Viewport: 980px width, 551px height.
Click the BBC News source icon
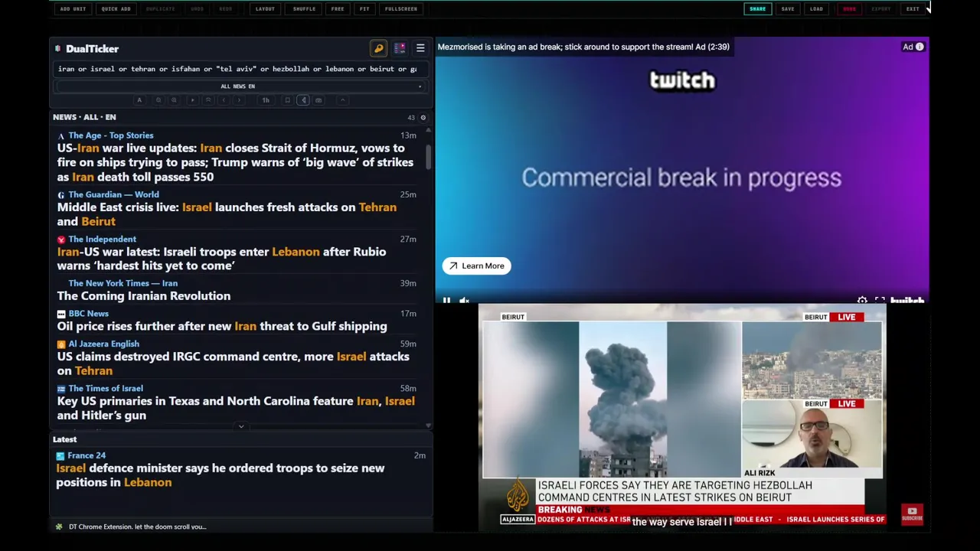tap(61, 314)
